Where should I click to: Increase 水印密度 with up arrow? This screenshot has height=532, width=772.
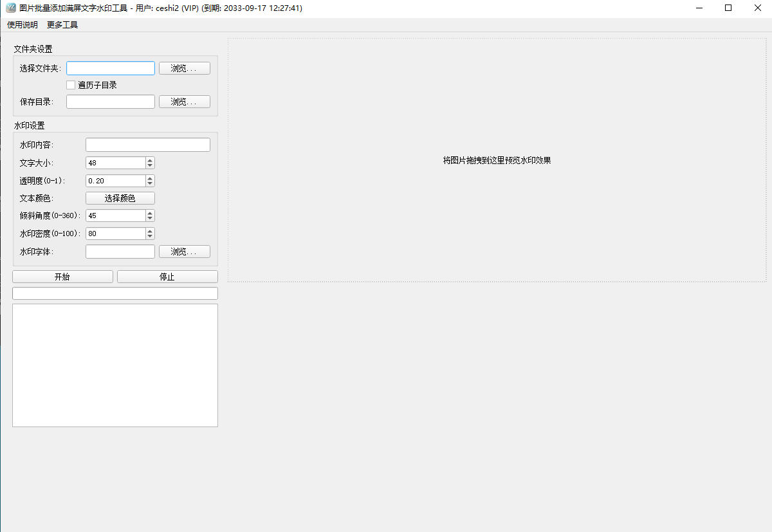click(150, 231)
